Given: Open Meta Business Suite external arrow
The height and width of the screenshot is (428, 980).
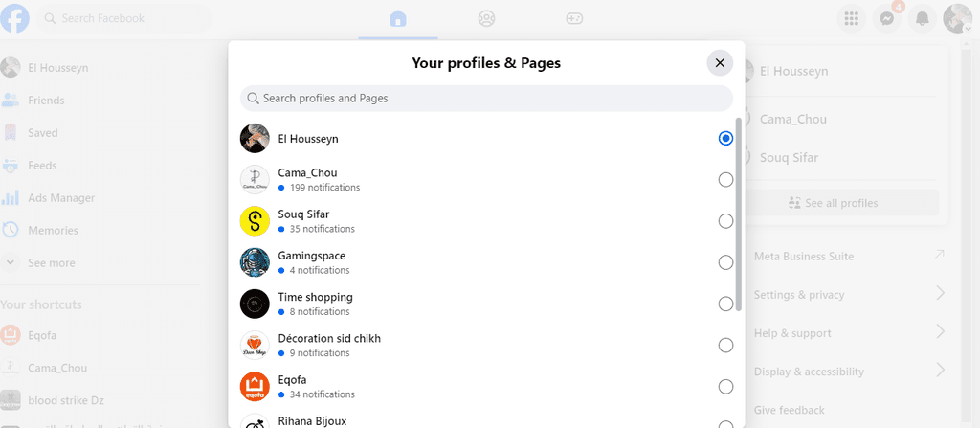Looking at the screenshot, I should [939, 255].
